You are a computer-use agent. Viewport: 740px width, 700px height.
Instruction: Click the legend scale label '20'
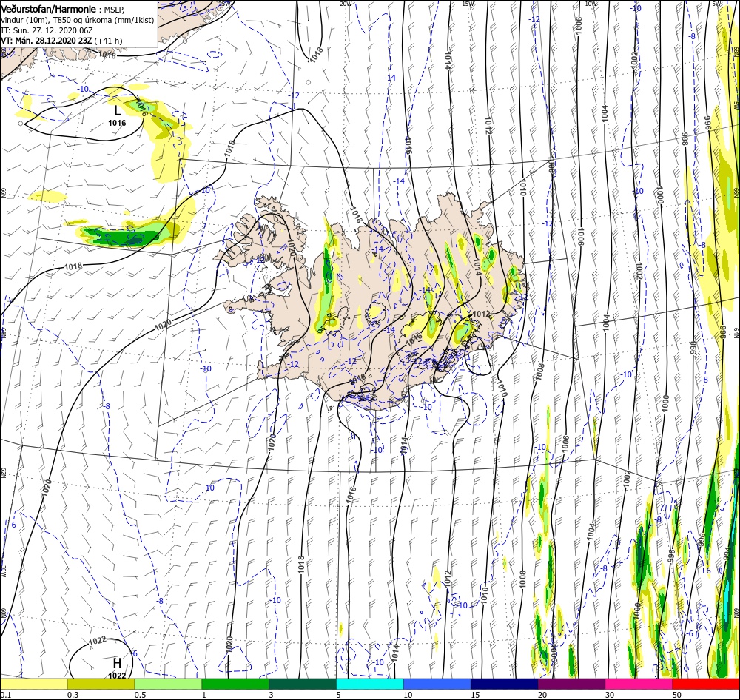pyautogui.click(x=542, y=694)
